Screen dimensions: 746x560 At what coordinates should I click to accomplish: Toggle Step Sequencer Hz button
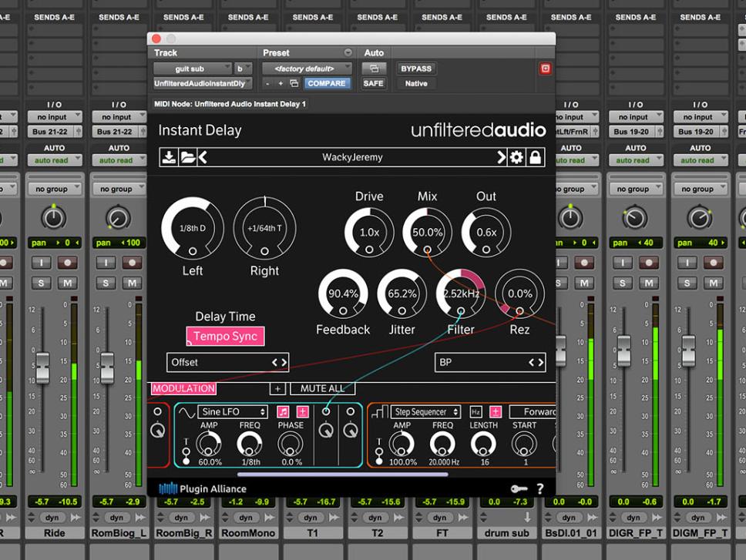[475, 412]
